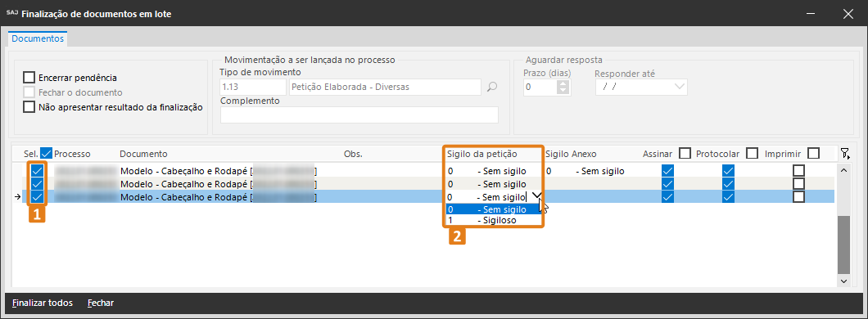Decrease Prazo (dias) with spinner down arrow
The image size is (868, 319).
(564, 91)
